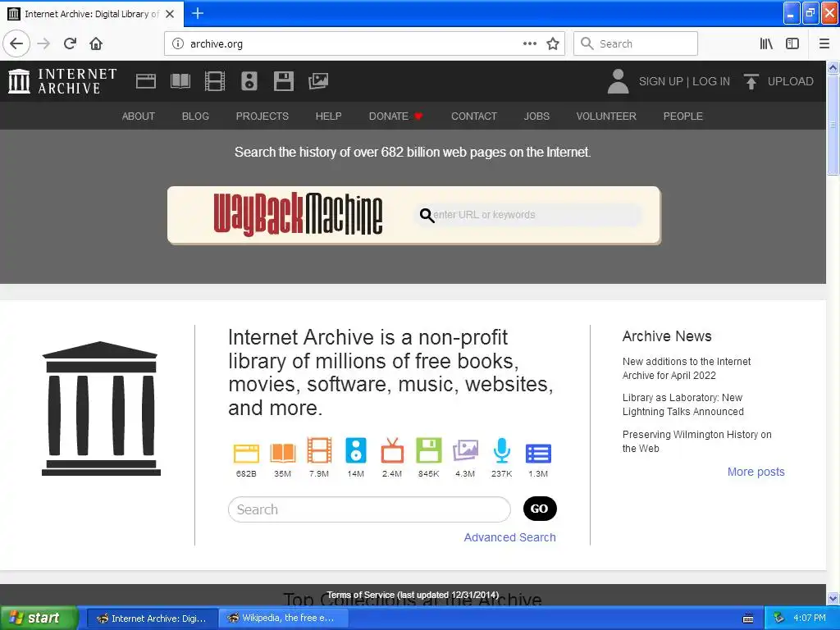
Task: Open the Texts book icon in header
Action: pyautogui.click(x=180, y=81)
